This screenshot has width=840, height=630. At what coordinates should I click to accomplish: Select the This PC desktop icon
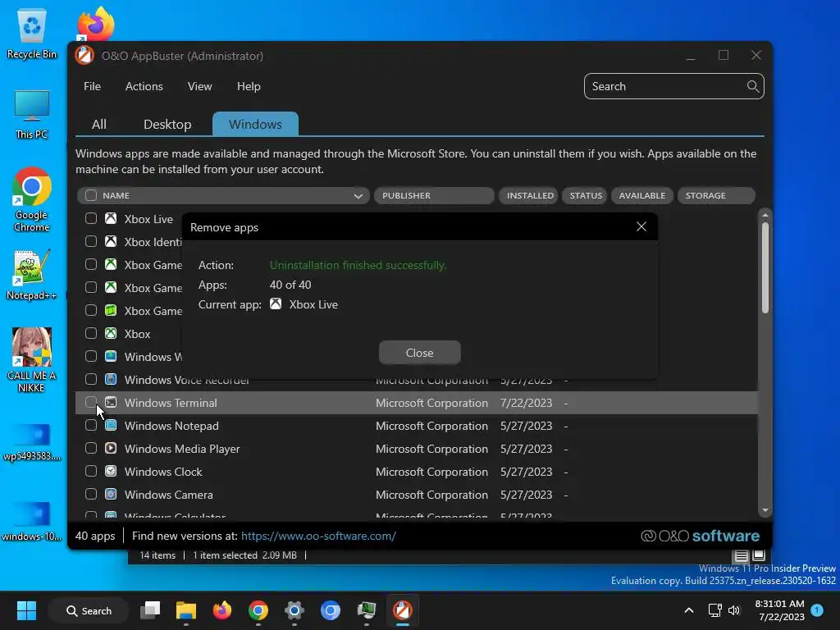coord(32,114)
